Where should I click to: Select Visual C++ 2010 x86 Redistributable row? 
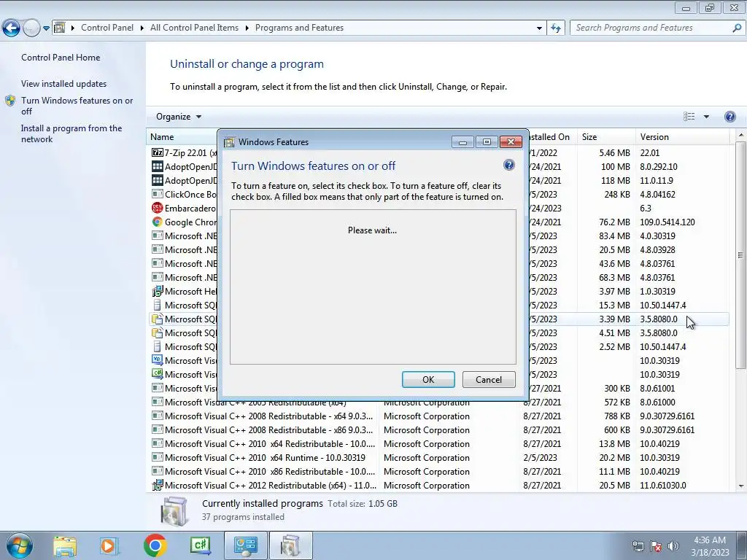[440, 472]
